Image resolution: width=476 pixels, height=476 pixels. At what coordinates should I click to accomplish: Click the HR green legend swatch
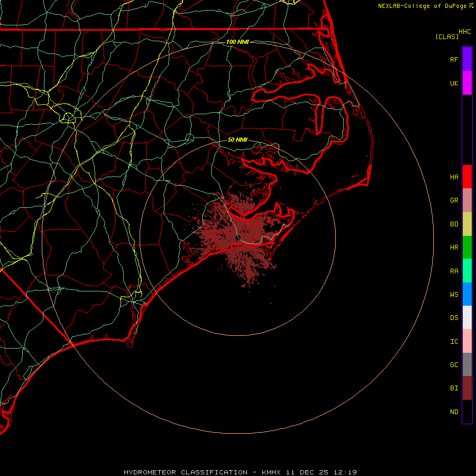coord(467,248)
